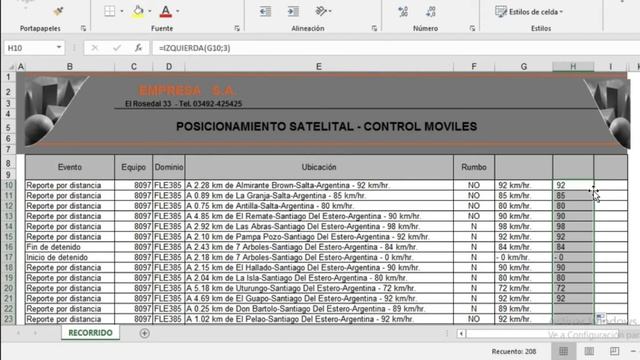Image resolution: width=640 pixels, height=360 pixels.
Task: Select cell H20 showing 72
Action: point(573,288)
